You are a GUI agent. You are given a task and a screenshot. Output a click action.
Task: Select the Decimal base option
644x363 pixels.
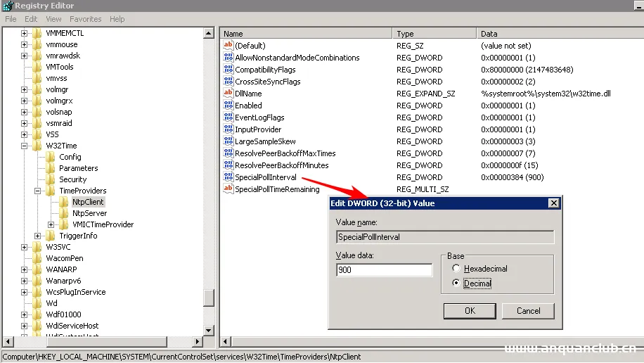click(x=457, y=283)
